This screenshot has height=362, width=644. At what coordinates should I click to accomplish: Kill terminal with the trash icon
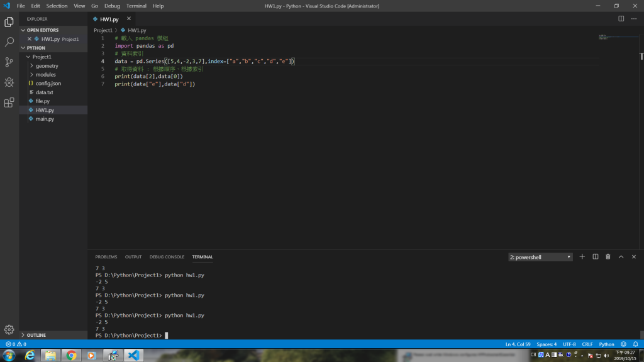coord(608,257)
